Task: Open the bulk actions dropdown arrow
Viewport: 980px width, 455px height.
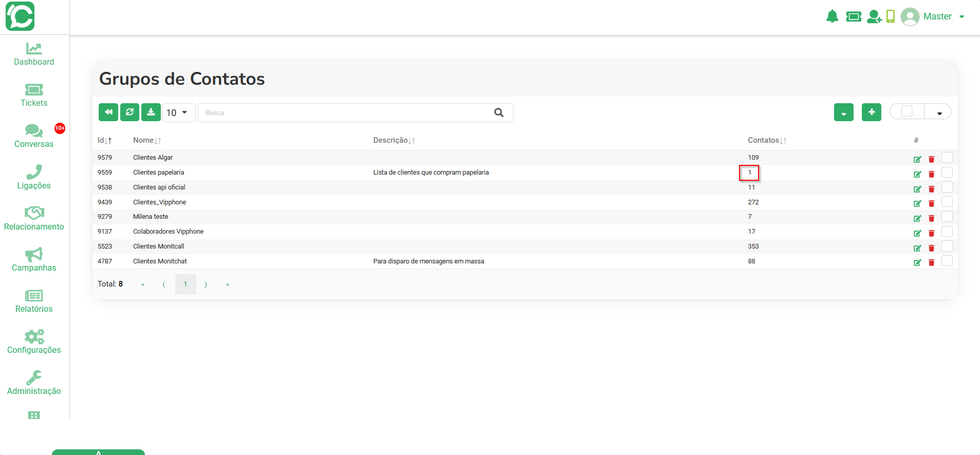Action: coord(939,112)
